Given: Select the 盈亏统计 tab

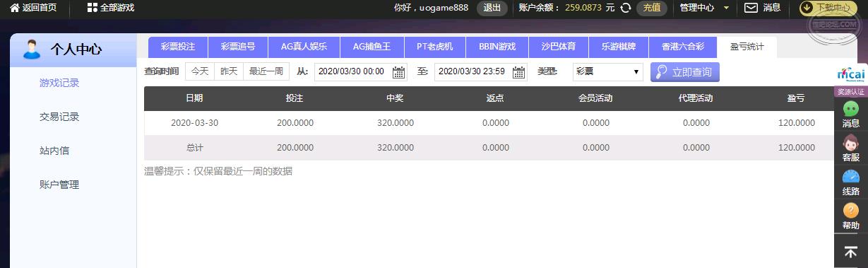Looking at the screenshot, I should click(x=747, y=47).
